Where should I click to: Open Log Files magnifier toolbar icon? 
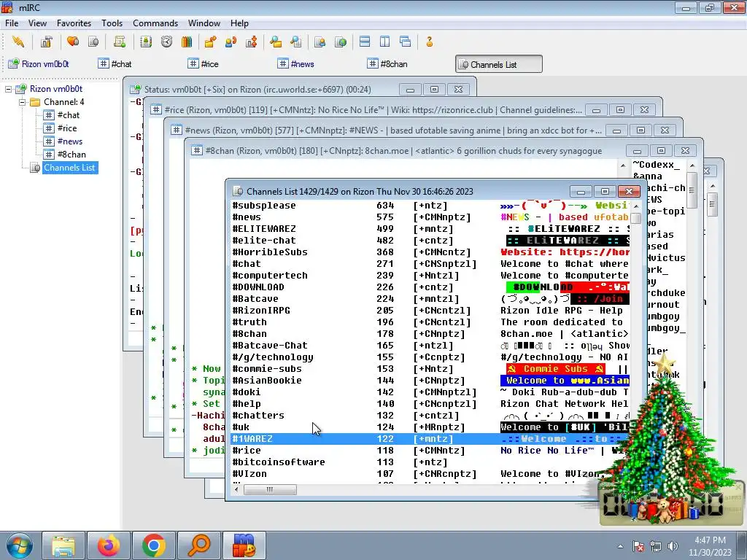[296, 42]
